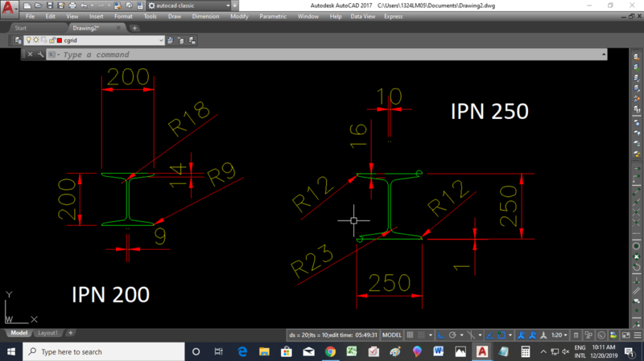Open command line customize wrench icon
Image resolution: width=644 pixels, height=361 pixels.
40,54
